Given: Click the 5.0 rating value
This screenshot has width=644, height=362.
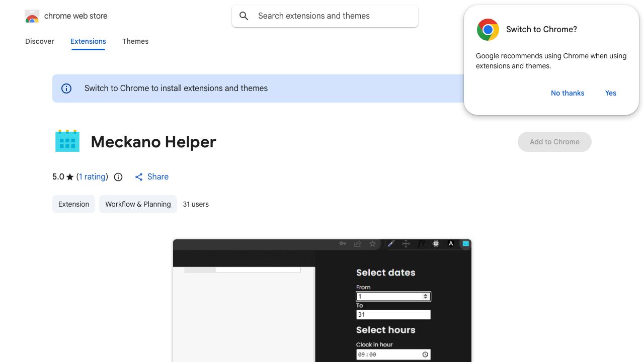Looking at the screenshot, I should 58,177.
